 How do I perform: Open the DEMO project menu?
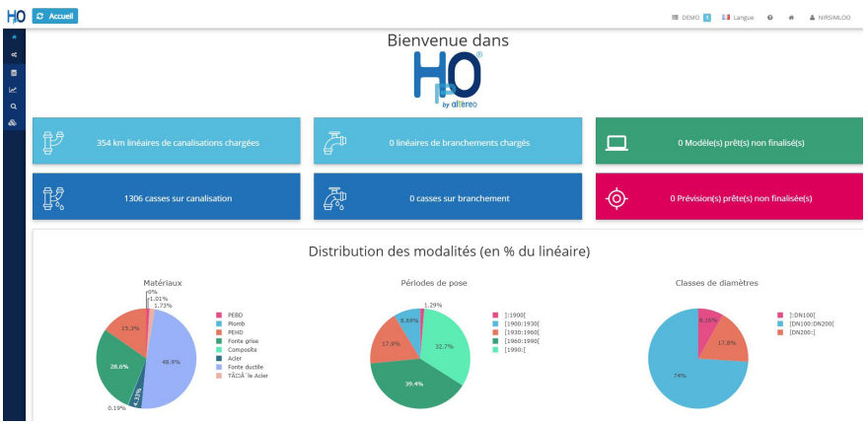pos(690,17)
